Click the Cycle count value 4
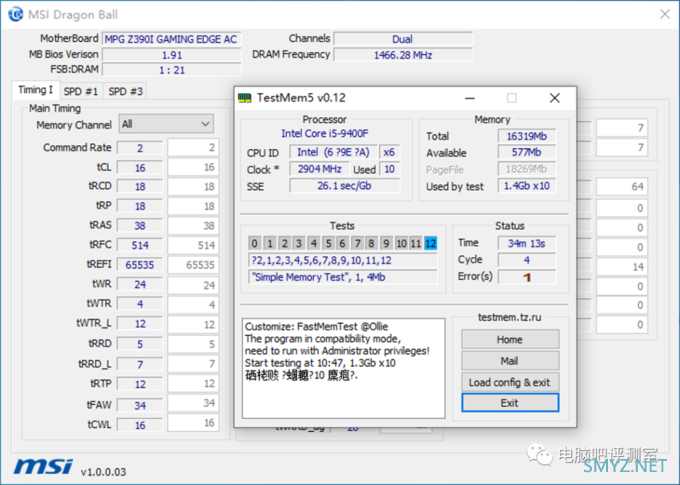Viewport: 680px width, 485px height. tap(526, 260)
